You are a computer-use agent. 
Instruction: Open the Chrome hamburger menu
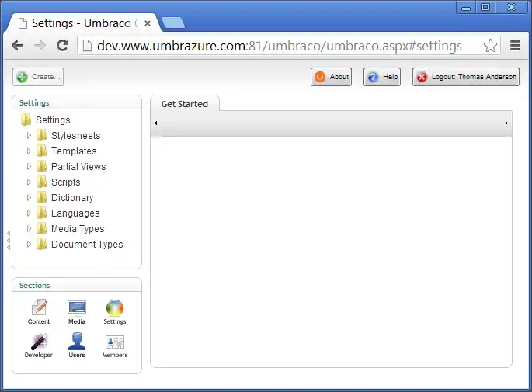pyautogui.click(x=515, y=46)
